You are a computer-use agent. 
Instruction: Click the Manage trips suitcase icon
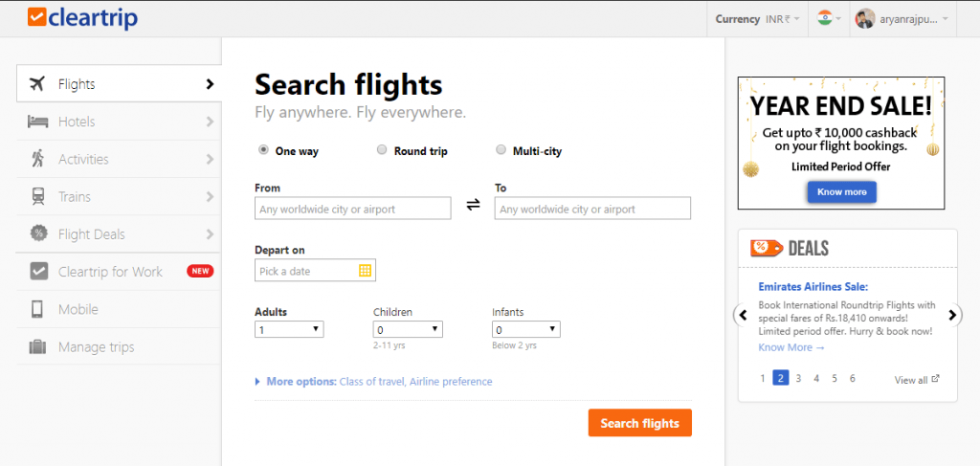(38, 346)
